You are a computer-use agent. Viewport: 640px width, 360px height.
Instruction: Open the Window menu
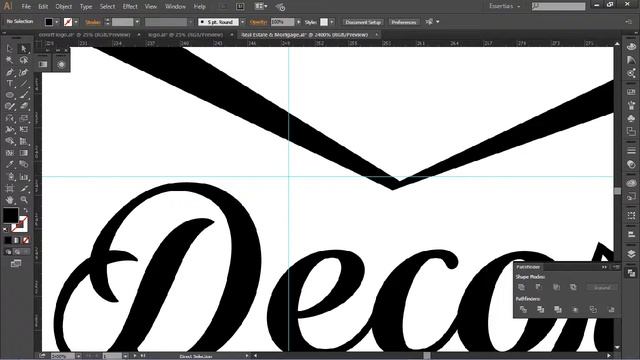(176, 7)
